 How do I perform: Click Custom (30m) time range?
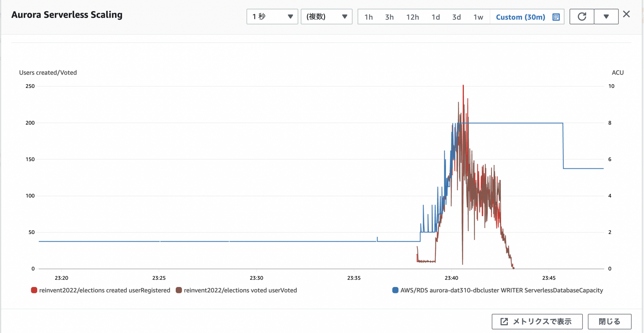point(520,17)
